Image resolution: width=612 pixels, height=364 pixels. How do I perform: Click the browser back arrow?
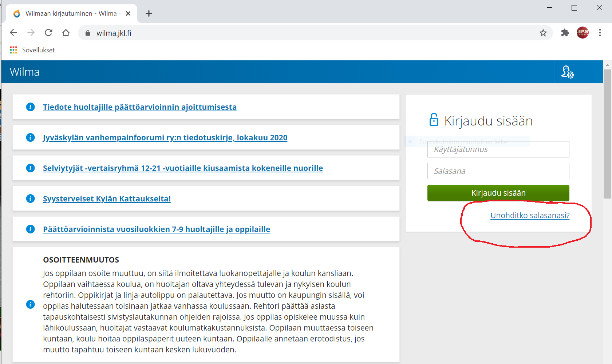[x=13, y=33]
